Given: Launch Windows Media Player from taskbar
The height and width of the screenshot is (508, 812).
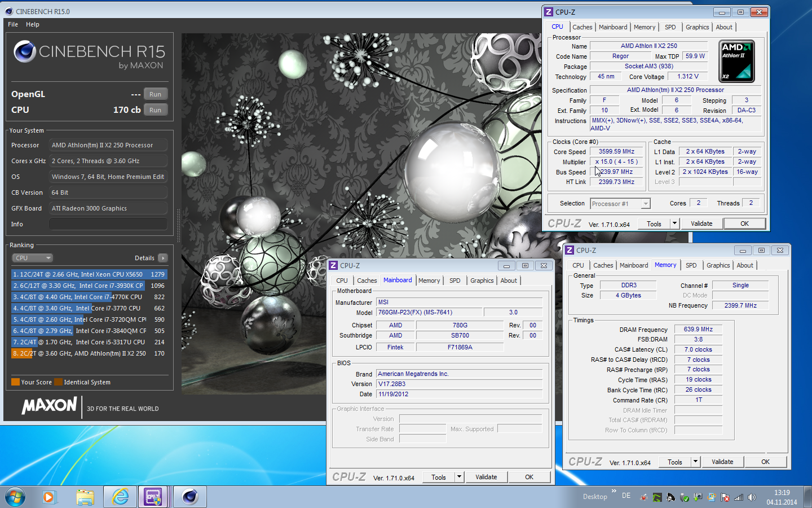Looking at the screenshot, I should click(48, 497).
